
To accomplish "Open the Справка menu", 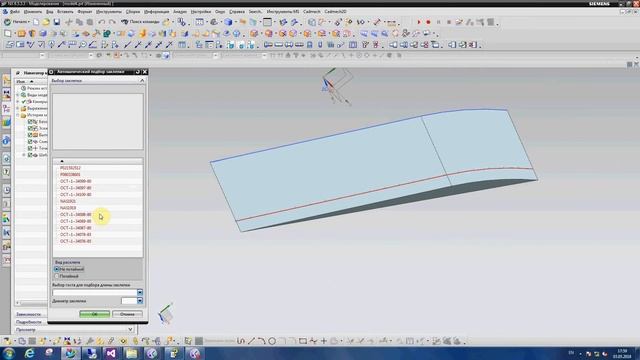I will (x=237, y=12).
